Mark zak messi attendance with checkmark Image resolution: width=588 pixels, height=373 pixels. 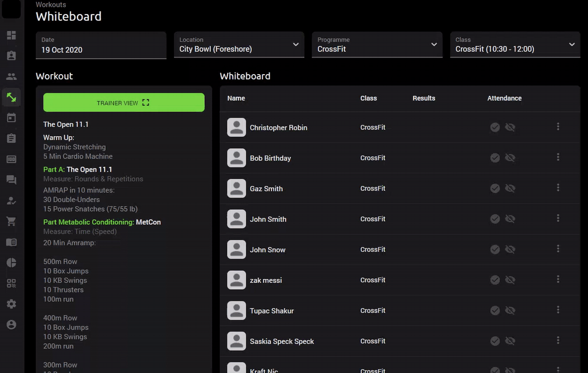point(495,280)
